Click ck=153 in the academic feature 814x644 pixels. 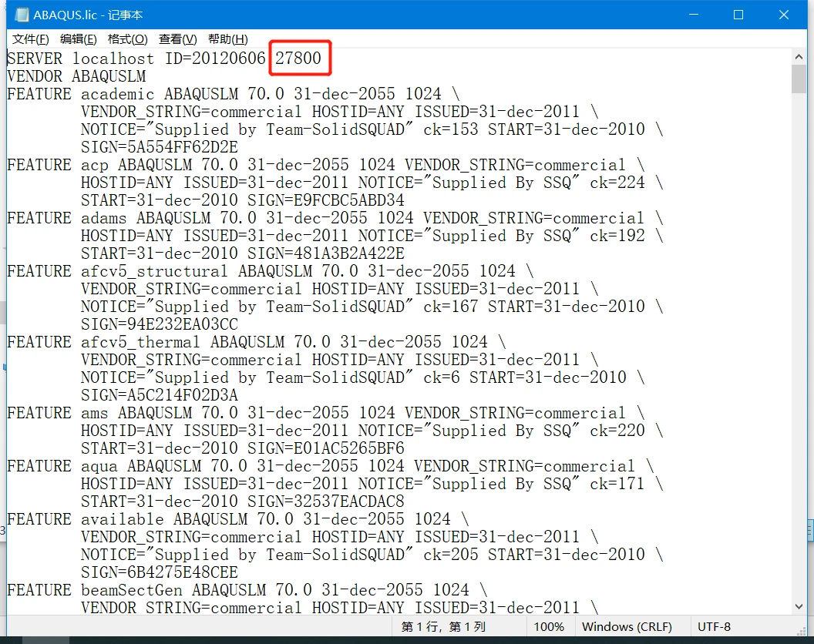(451, 129)
